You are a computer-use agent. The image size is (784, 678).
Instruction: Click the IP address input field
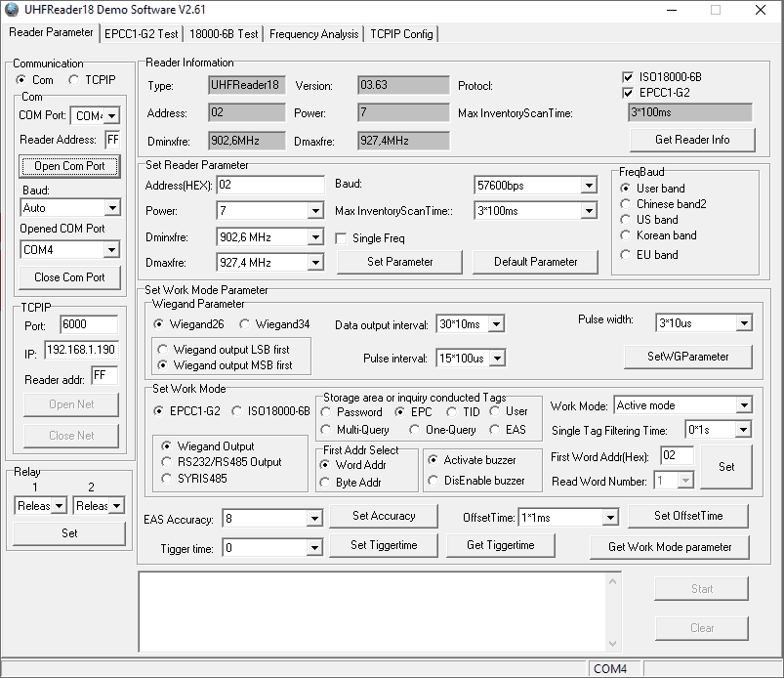click(79, 350)
